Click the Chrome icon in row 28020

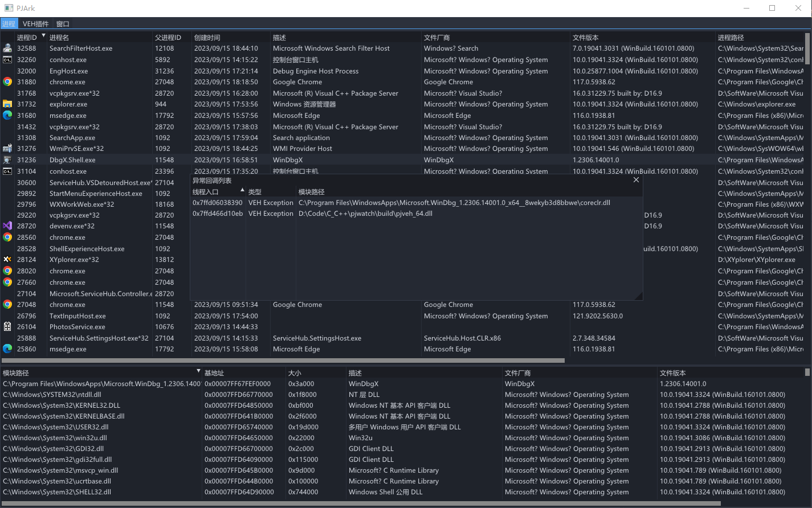coord(7,271)
